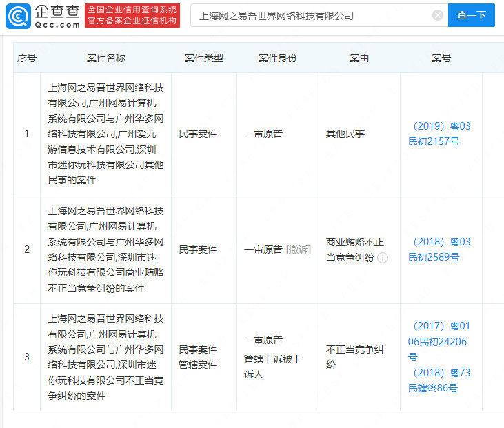The width and height of the screenshot is (504, 428).
Task: Click 一审原告 in row 2
Action: point(263,249)
